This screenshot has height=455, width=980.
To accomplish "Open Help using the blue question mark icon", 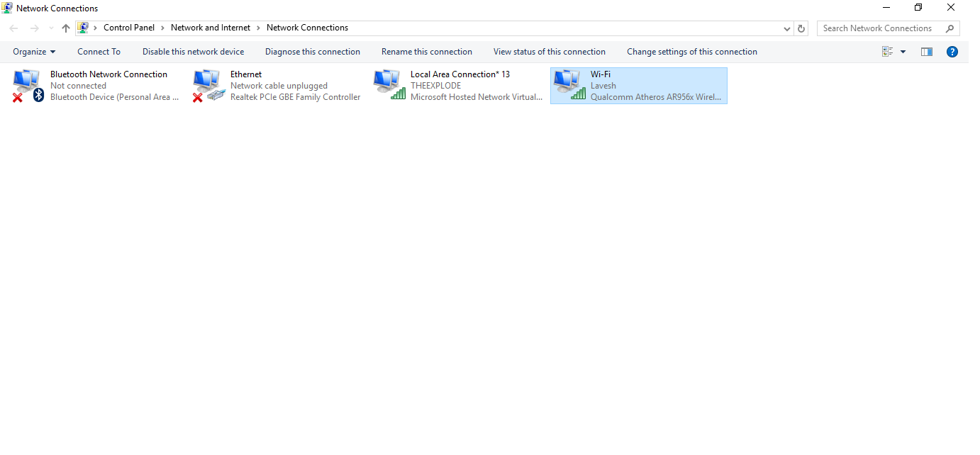I will coord(952,51).
